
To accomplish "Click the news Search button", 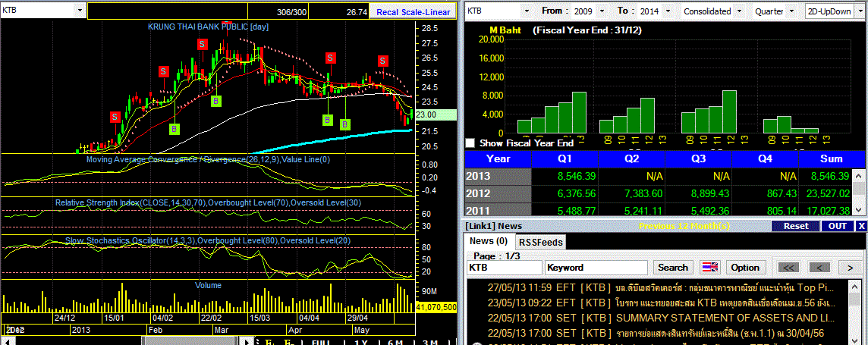I will (x=672, y=268).
